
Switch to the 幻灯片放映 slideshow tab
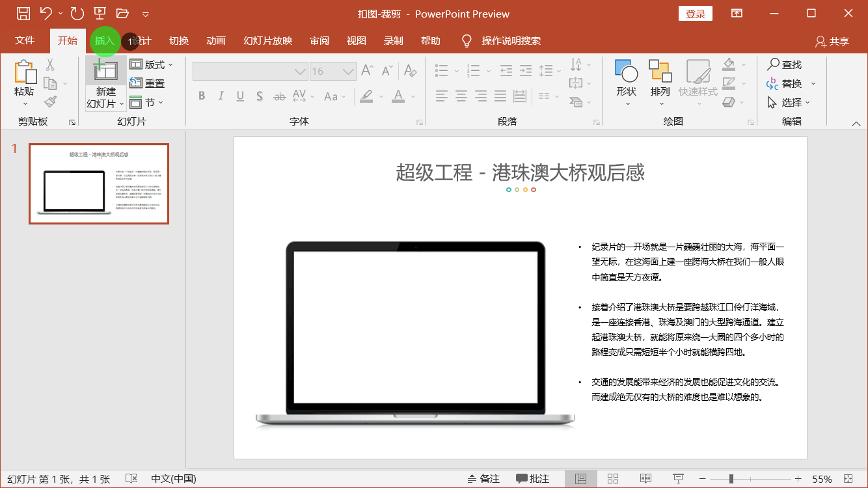[x=267, y=41]
